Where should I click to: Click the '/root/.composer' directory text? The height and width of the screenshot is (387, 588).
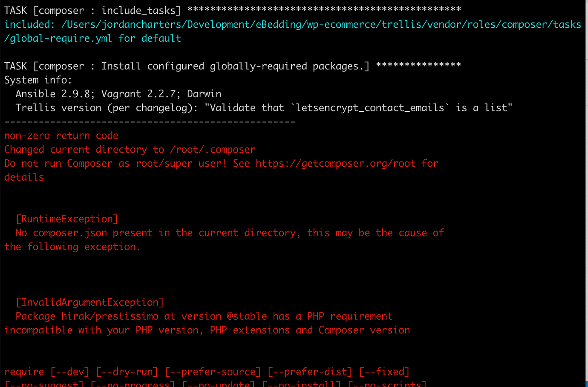coord(213,150)
